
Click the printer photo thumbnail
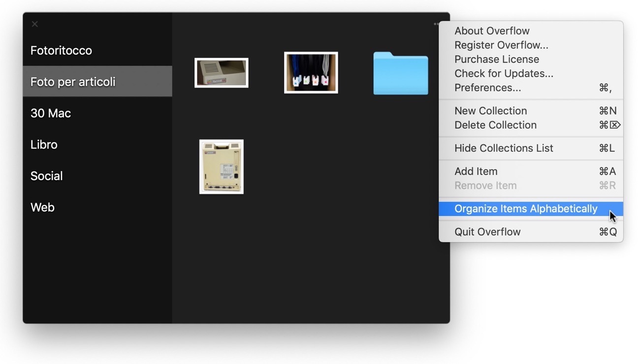click(221, 72)
